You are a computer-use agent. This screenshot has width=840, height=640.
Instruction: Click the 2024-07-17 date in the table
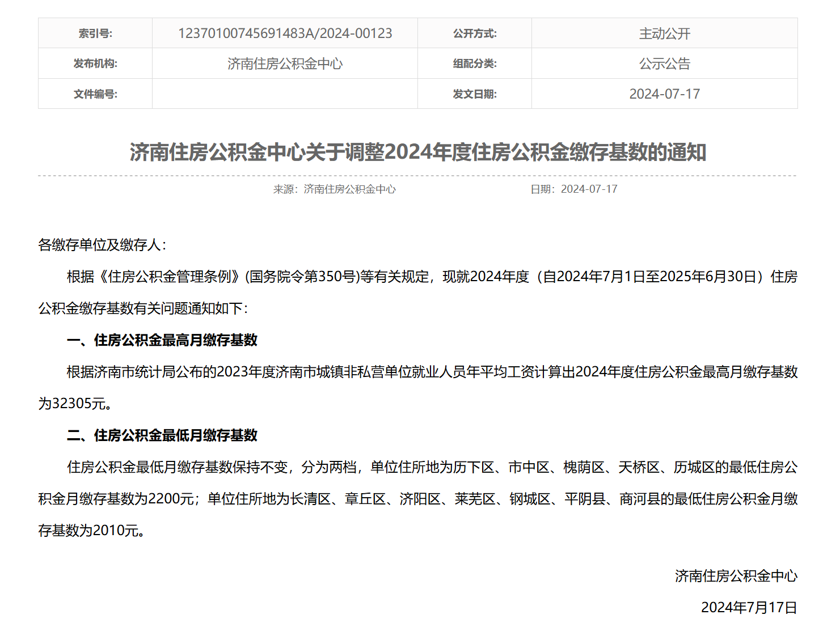665,94
